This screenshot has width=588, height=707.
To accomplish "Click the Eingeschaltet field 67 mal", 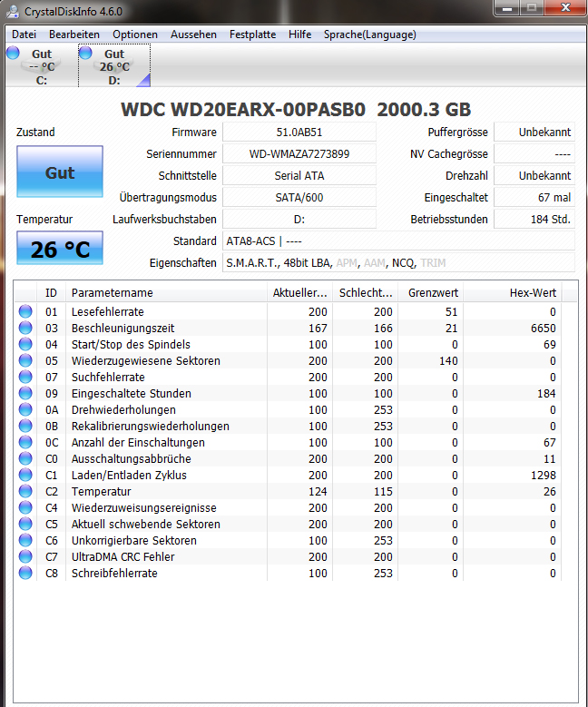I will click(x=534, y=198).
